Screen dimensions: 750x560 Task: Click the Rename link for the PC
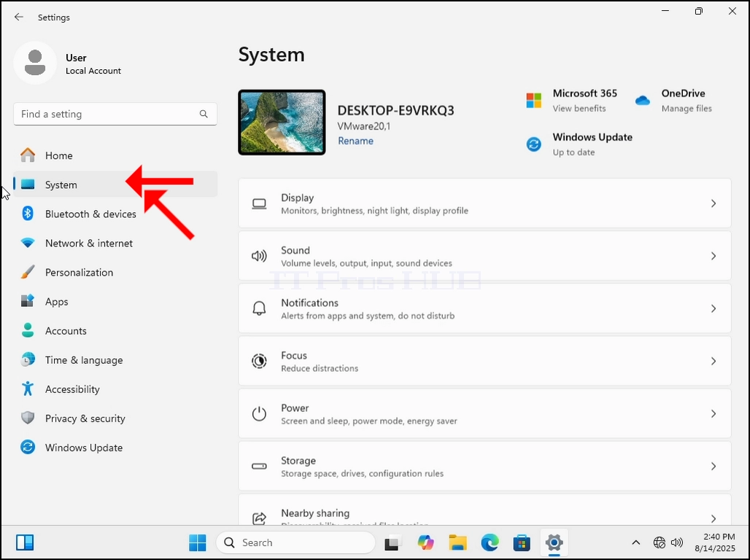(355, 141)
